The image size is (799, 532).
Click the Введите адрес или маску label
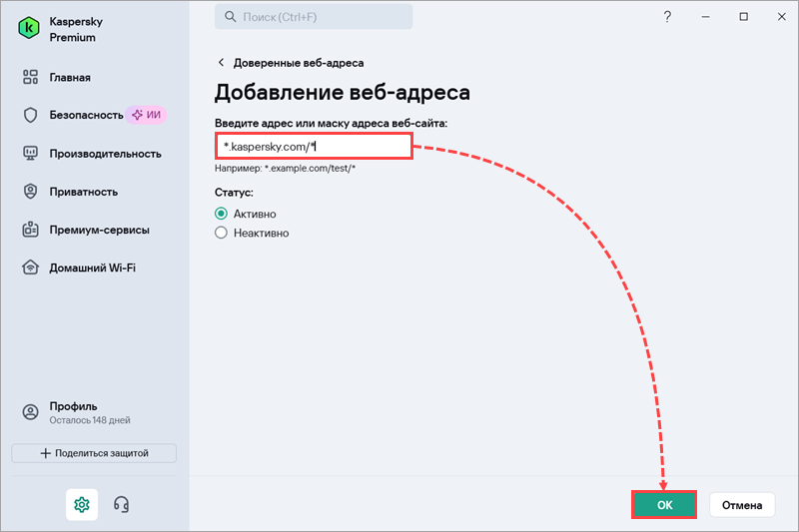(x=331, y=123)
